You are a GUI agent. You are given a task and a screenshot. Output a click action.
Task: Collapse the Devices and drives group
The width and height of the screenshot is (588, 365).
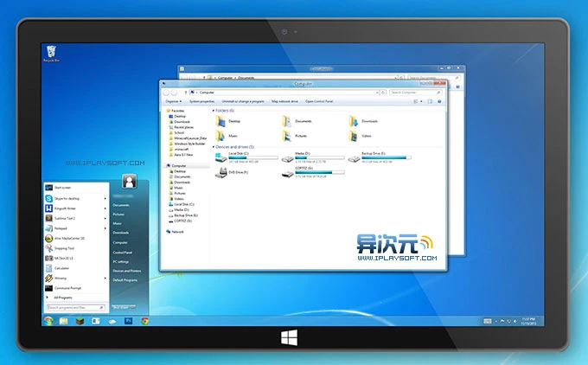click(214, 147)
